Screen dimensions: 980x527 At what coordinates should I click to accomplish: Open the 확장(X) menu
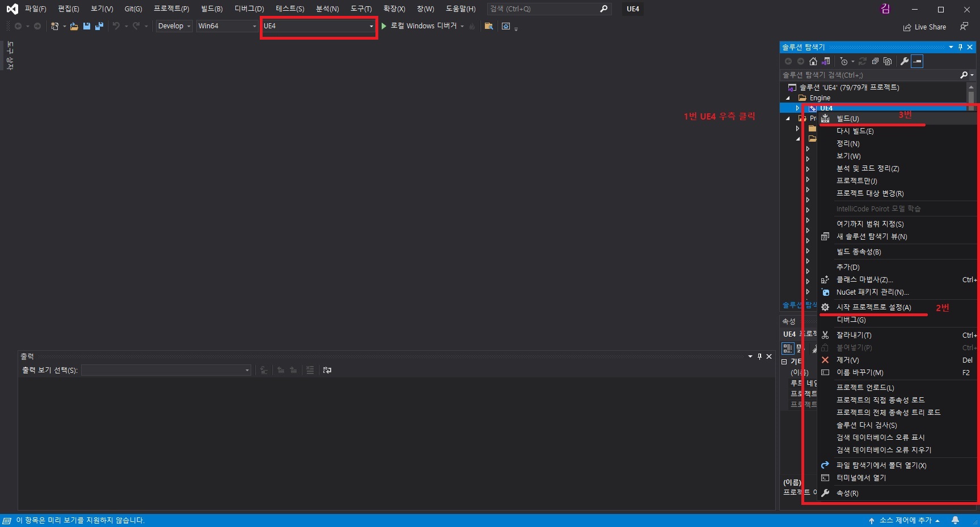click(x=394, y=9)
